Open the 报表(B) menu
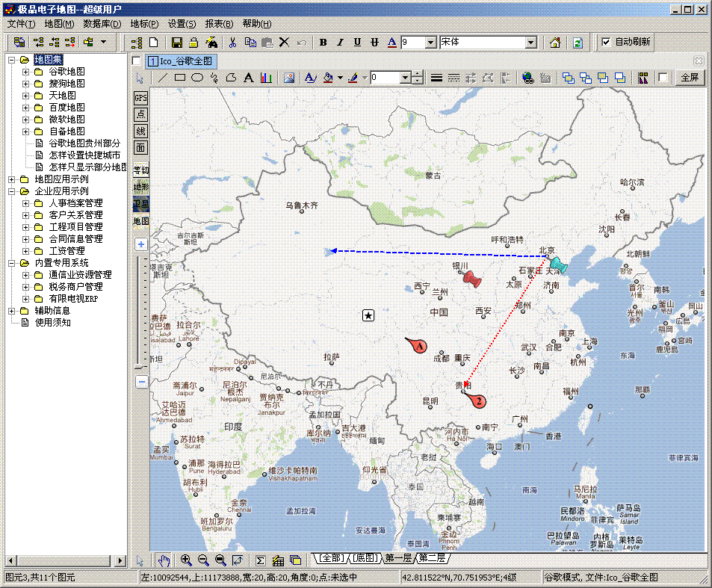Image resolution: width=712 pixels, height=588 pixels. [x=219, y=24]
